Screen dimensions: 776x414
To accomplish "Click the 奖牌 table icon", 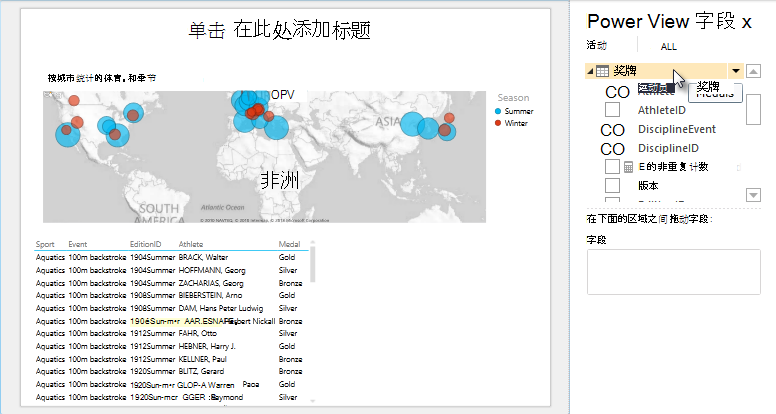I will tap(602, 71).
